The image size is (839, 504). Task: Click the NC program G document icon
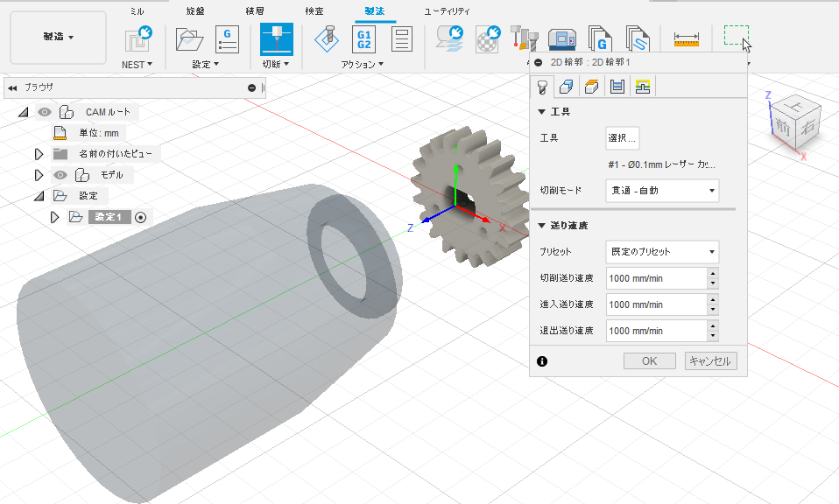[x=227, y=39]
